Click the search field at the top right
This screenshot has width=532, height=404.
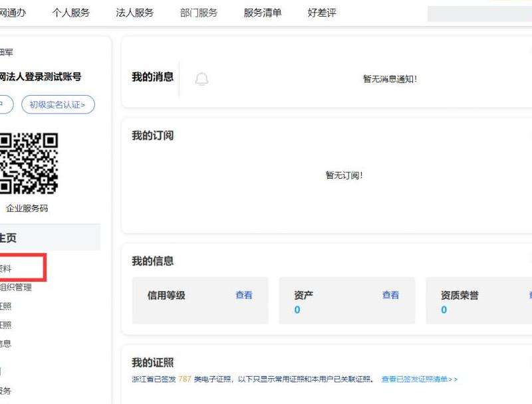[479, 13]
